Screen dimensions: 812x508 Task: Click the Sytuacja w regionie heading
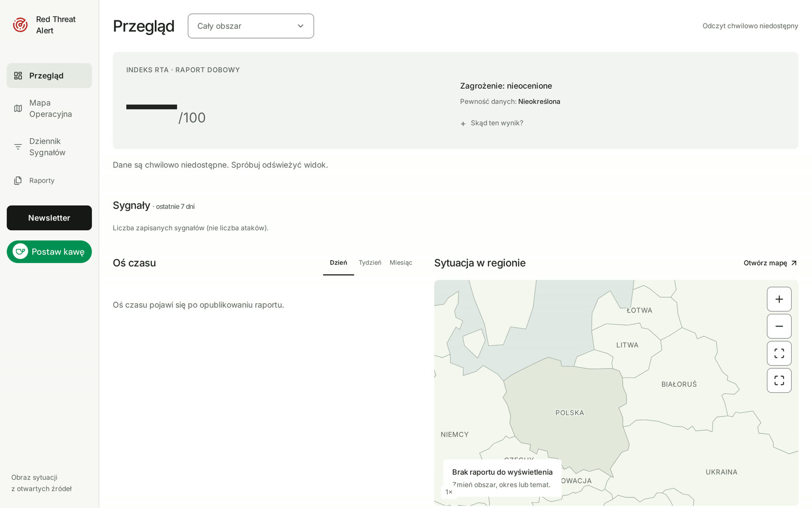coord(480,263)
